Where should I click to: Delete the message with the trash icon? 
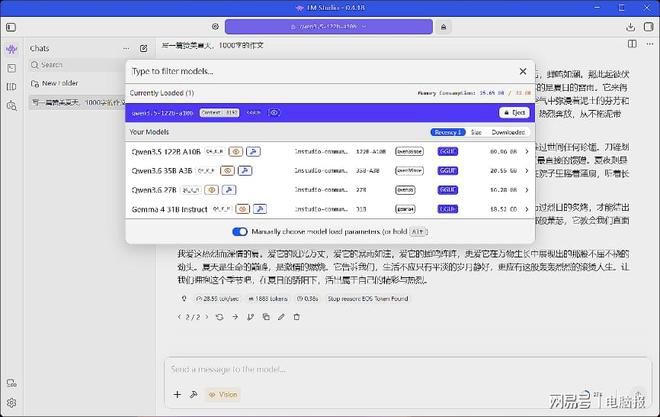tap(296, 317)
